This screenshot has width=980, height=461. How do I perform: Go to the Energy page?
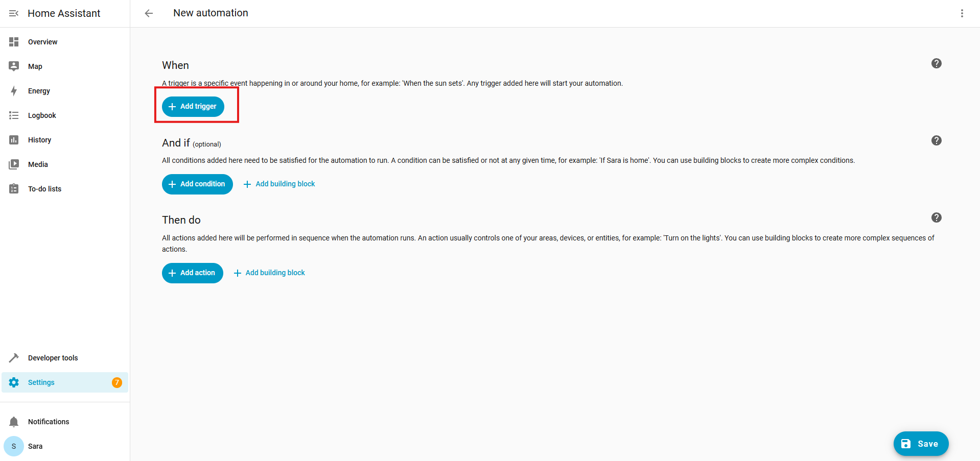pos(39,91)
